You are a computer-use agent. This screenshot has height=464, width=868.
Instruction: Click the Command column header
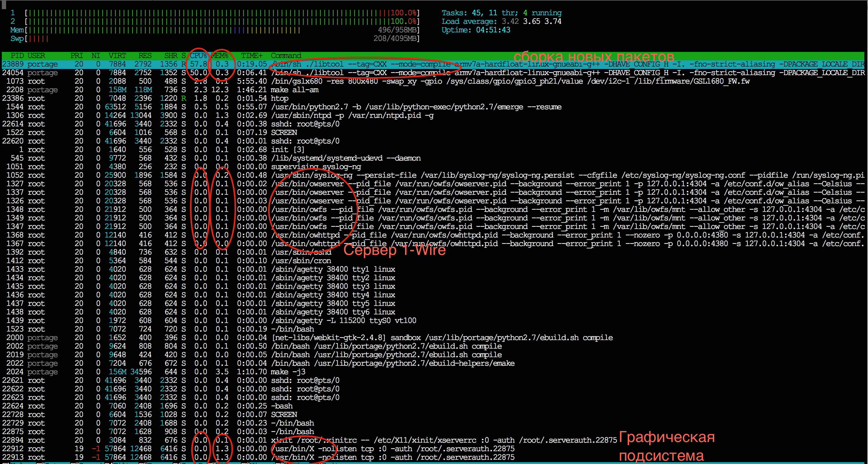tap(286, 56)
